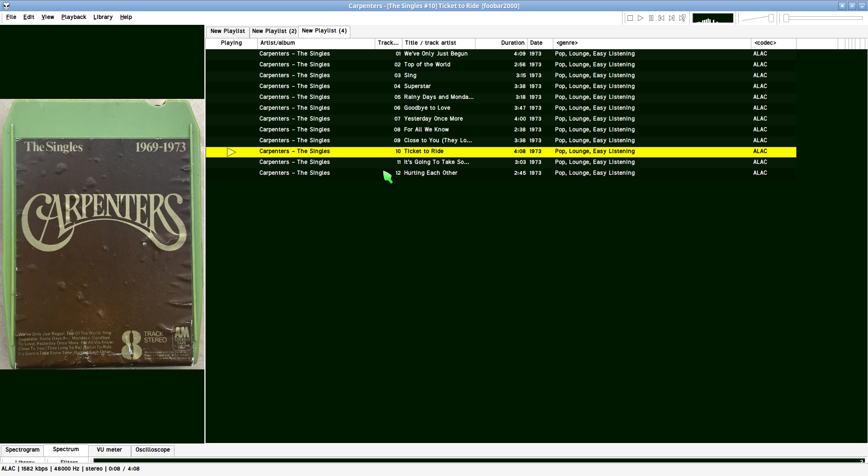Viewport: 868px width, 476px height.
Task: Click genre cell on Sing row
Action: coord(595,75)
